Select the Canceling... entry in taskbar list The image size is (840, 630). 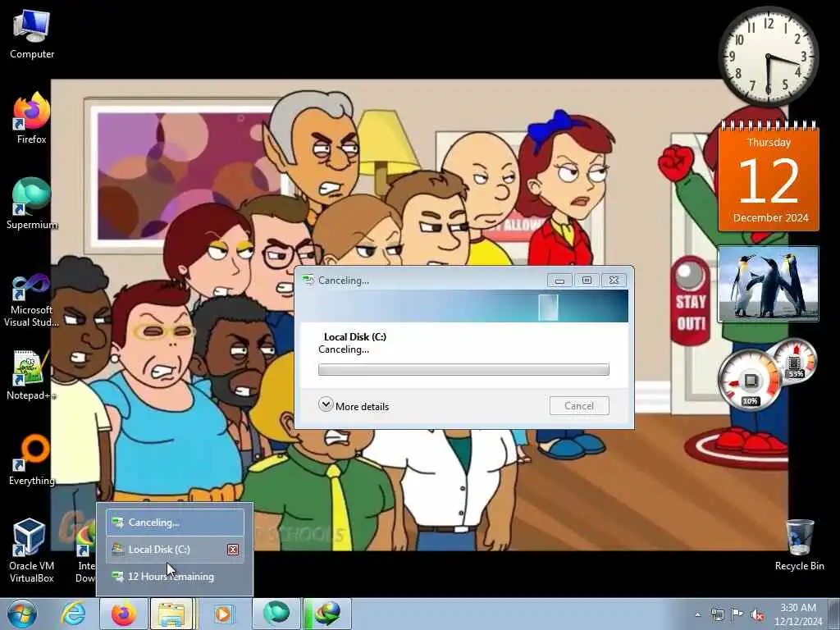[x=176, y=523]
